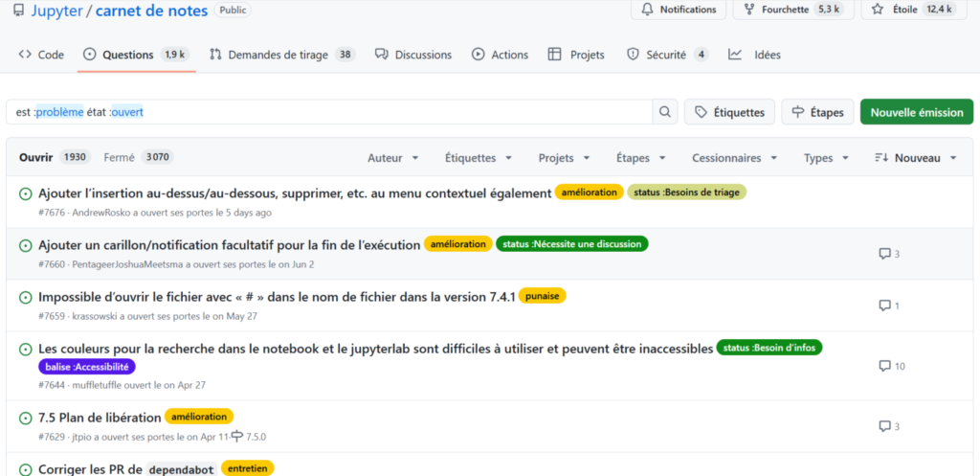The width and height of the screenshot is (980, 476).
Task: Open the Cessionnaires filter dropdown
Action: point(734,158)
